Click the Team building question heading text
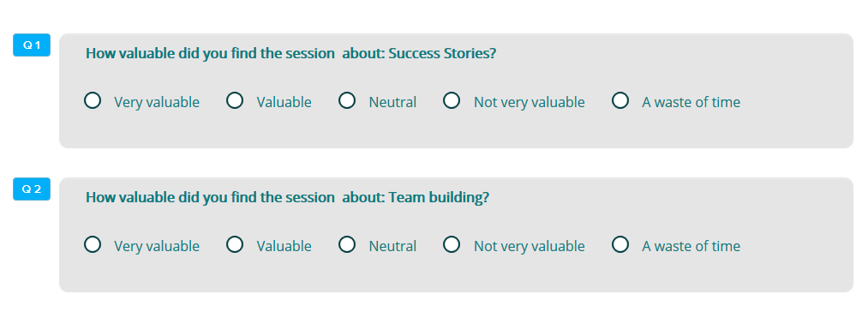The width and height of the screenshot is (868, 324). point(287,198)
